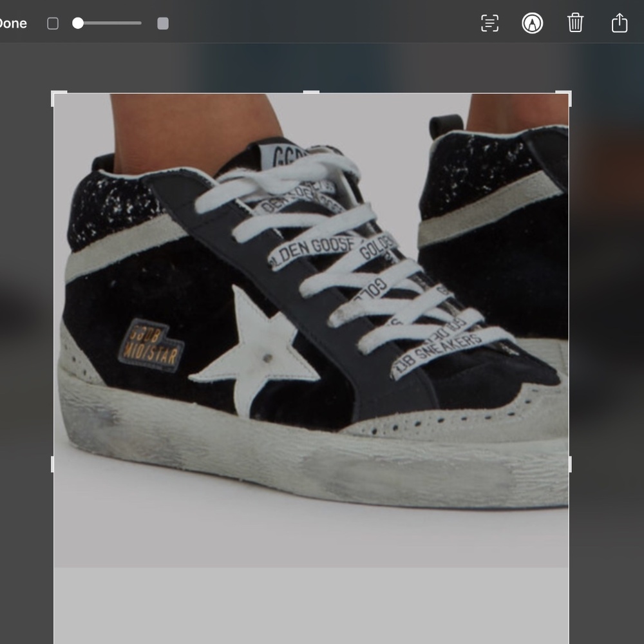Select the left-edge crop handle
This screenshot has width=644, height=644.
[52, 464]
